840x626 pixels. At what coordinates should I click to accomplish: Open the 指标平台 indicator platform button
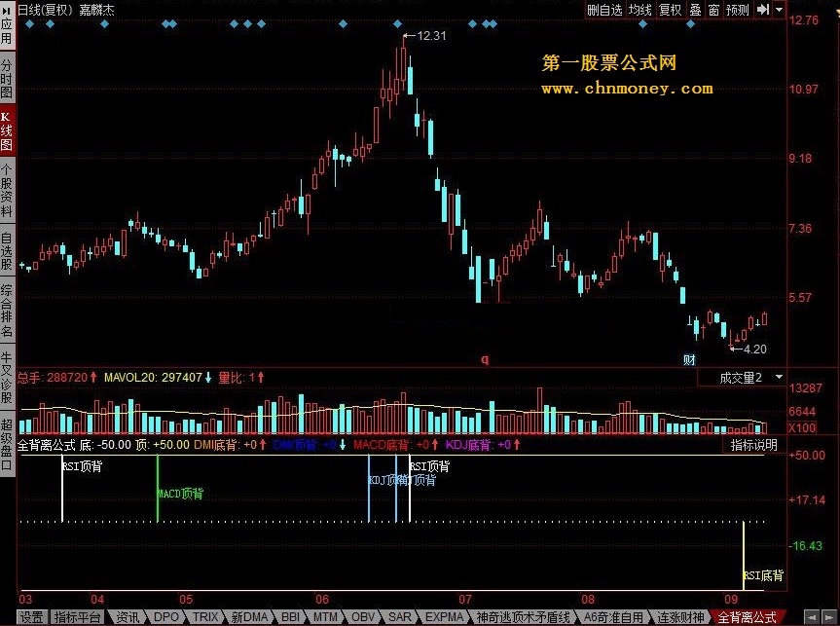tap(77, 617)
